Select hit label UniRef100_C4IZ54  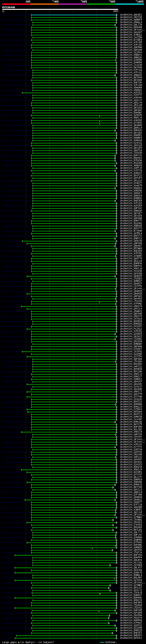(131, 37)
